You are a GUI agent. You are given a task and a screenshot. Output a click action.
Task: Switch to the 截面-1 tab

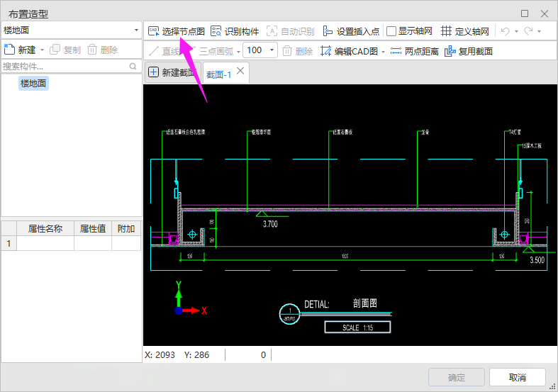(x=218, y=74)
